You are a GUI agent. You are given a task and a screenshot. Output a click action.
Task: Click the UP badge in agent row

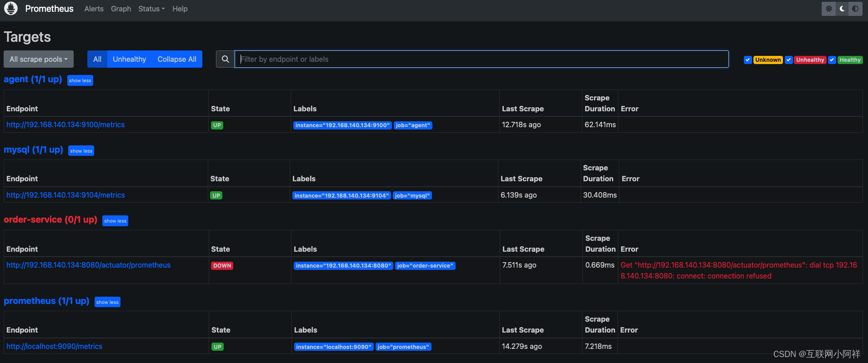point(217,125)
